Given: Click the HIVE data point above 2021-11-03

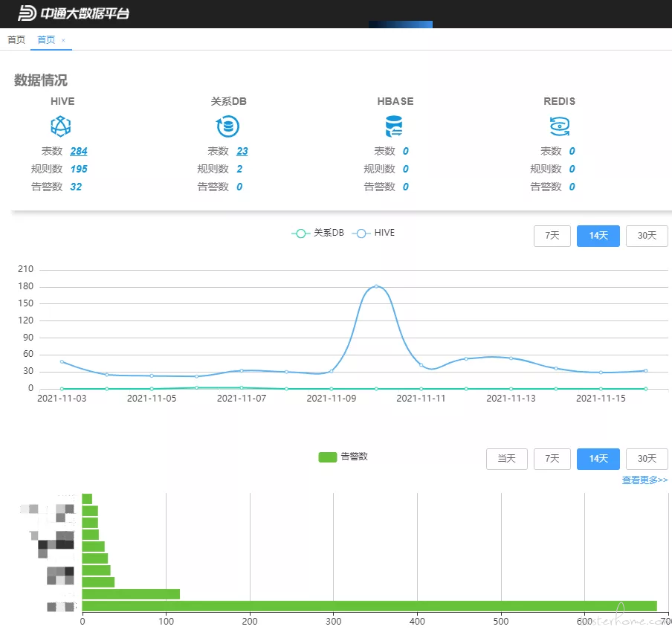Looking at the screenshot, I should pyautogui.click(x=62, y=362).
